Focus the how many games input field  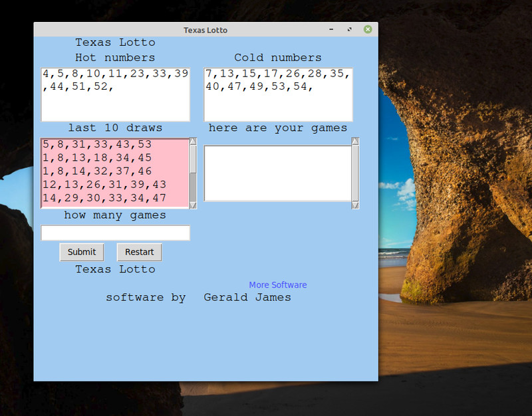click(x=115, y=233)
